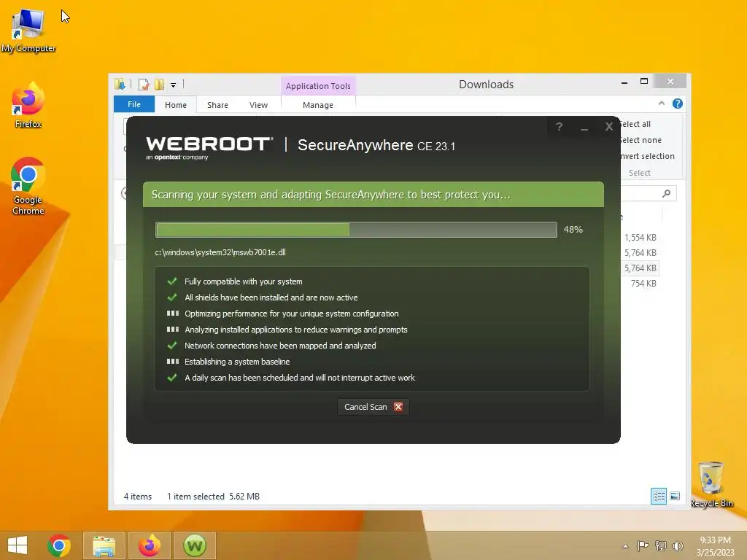Viewport: 747px width, 560px height.
Task: Click Select all in the Downloads ribbon
Action: [x=635, y=124]
